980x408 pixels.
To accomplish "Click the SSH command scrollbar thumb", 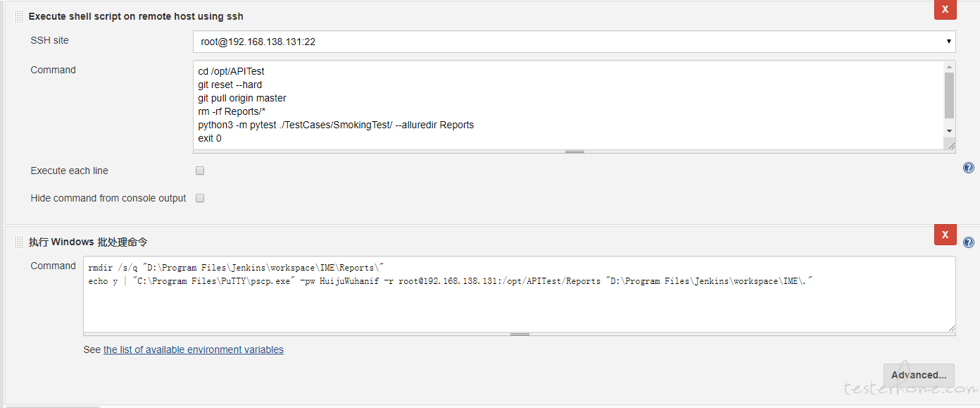I will (x=950, y=95).
